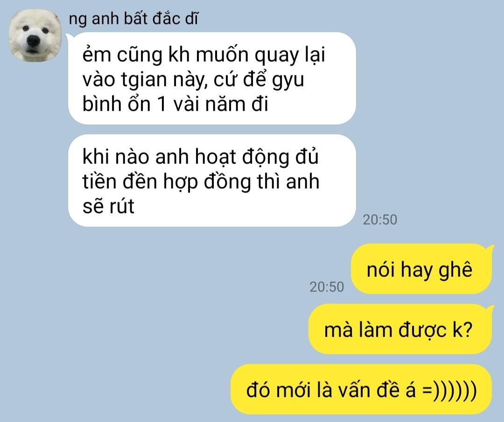Tap the 20:50 timestamp beside nói hay ghê

327,287
